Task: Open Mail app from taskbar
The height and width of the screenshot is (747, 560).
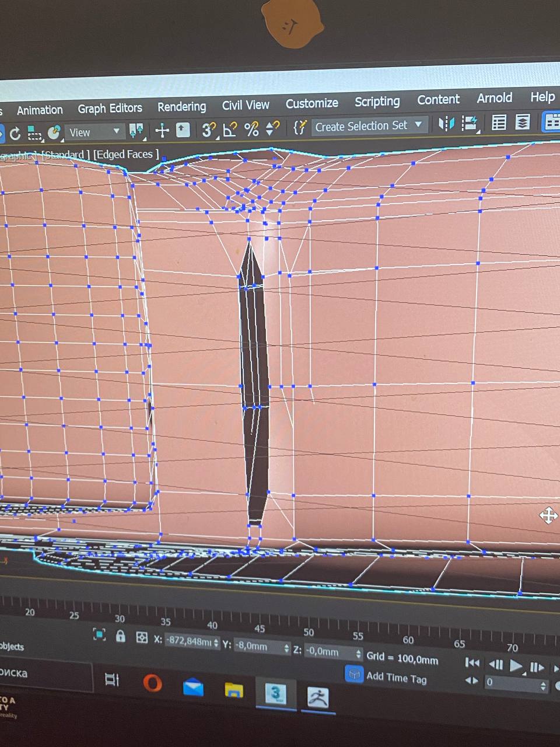Action: point(193,687)
